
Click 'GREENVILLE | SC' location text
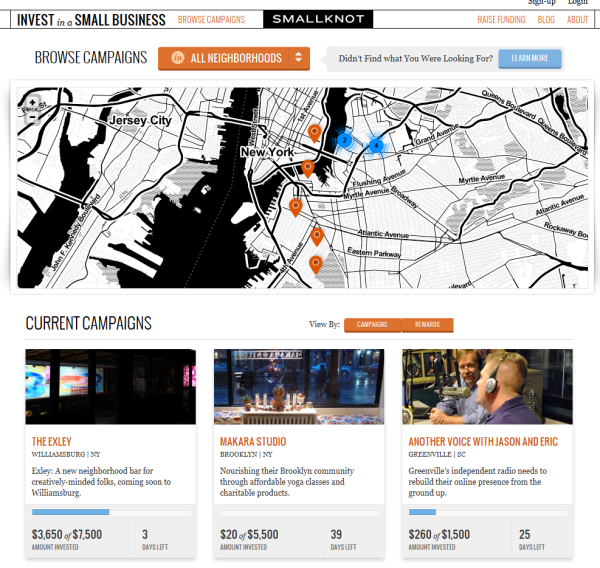click(x=437, y=454)
